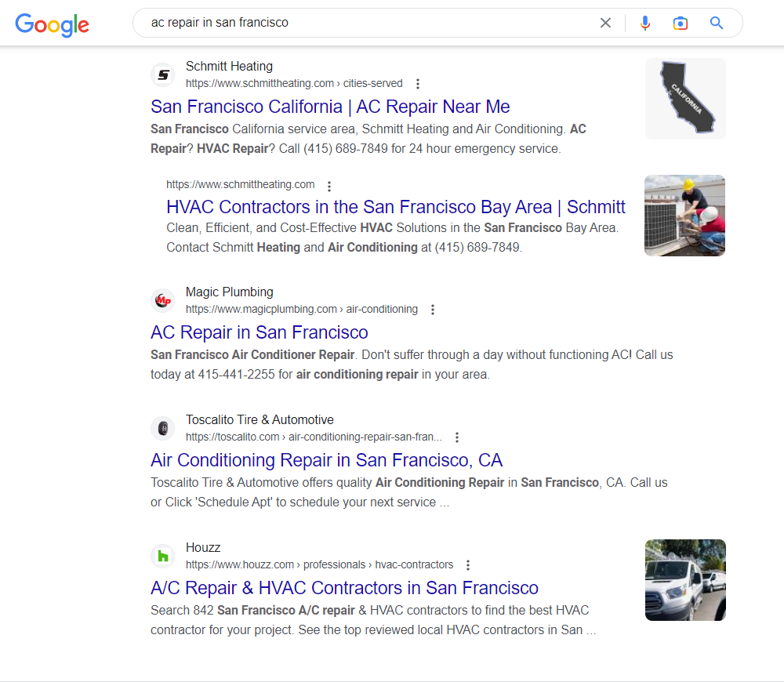The width and height of the screenshot is (784, 682).
Task: Clear the search query with X icon
Action: (x=605, y=23)
